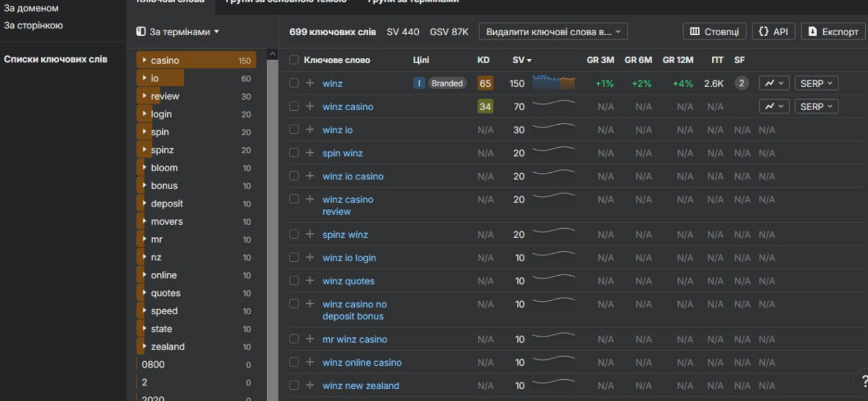Open the "За термінами" grouping dropdown
This screenshot has height=401, width=868.
[178, 32]
